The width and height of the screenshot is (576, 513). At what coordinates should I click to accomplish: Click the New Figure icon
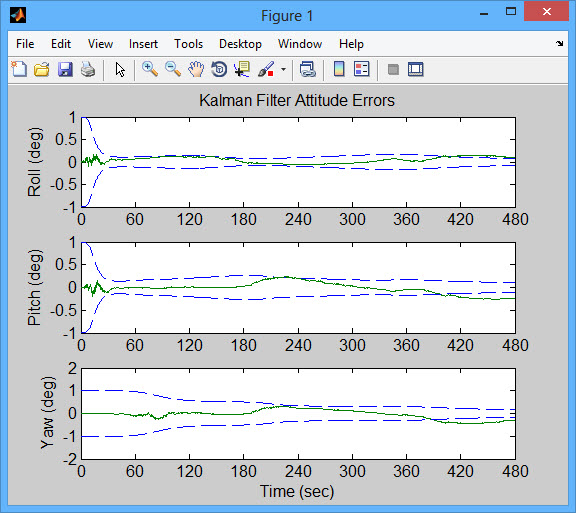(19, 69)
